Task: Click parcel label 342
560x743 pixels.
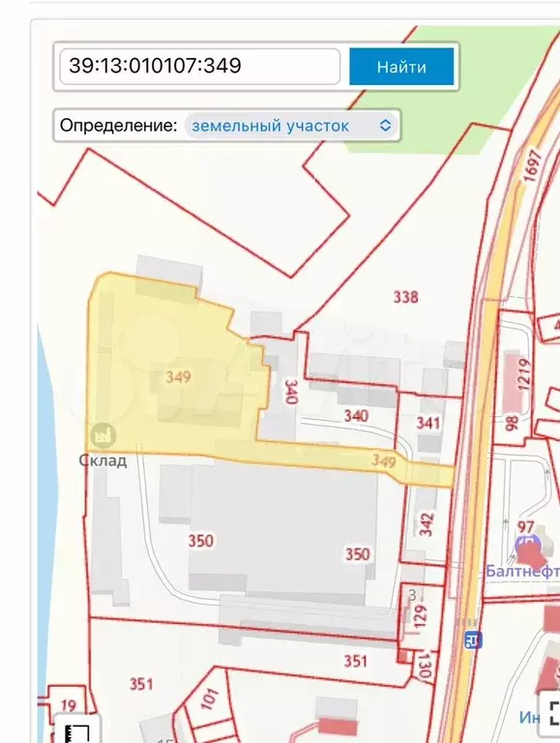Action: tap(427, 523)
